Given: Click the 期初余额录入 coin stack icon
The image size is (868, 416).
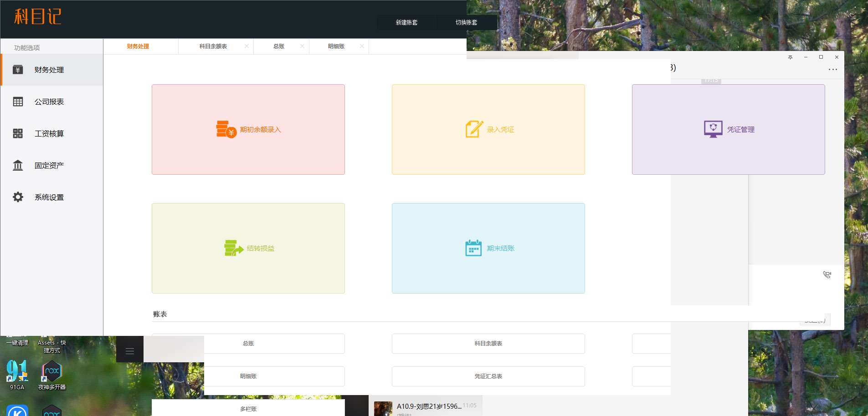Looking at the screenshot, I should (226, 129).
